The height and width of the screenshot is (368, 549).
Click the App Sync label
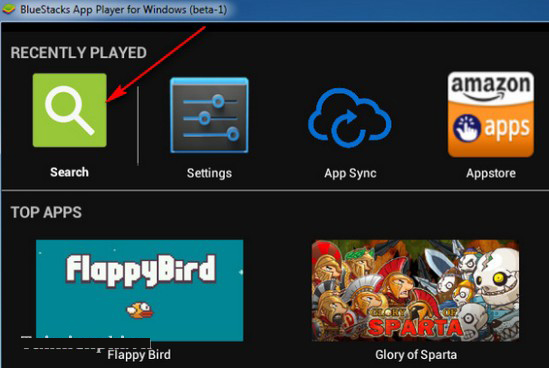[350, 173]
